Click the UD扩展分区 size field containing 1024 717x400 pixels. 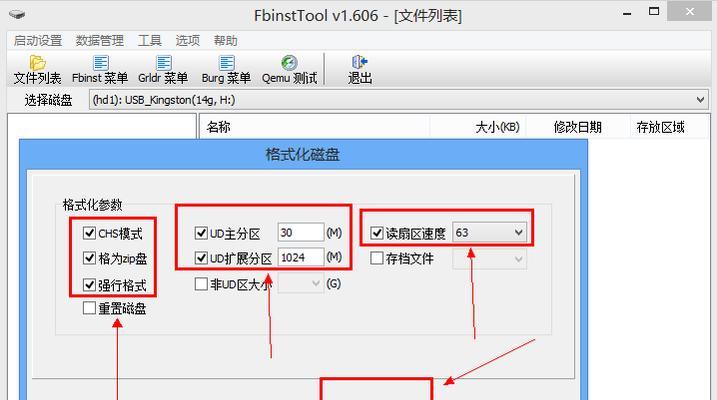(x=300, y=257)
